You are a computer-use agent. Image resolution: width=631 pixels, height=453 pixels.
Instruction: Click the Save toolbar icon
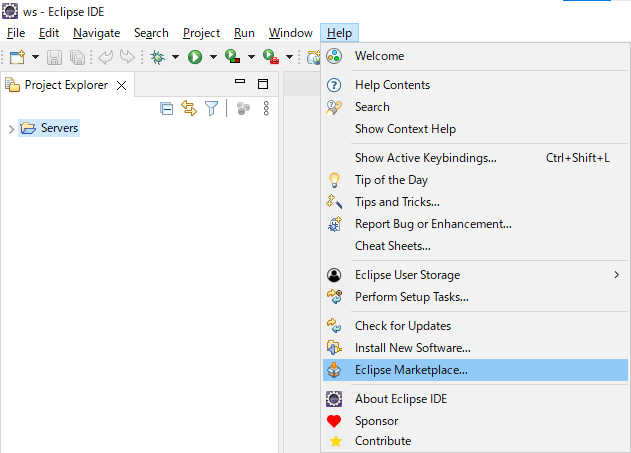(x=54, y=57)
